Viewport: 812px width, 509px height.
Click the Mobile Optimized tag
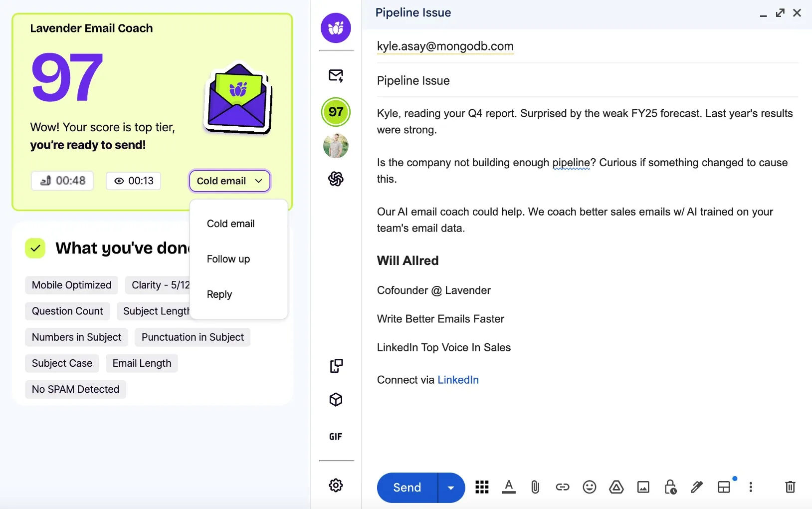pyautogui.click(x=71, y=285)
